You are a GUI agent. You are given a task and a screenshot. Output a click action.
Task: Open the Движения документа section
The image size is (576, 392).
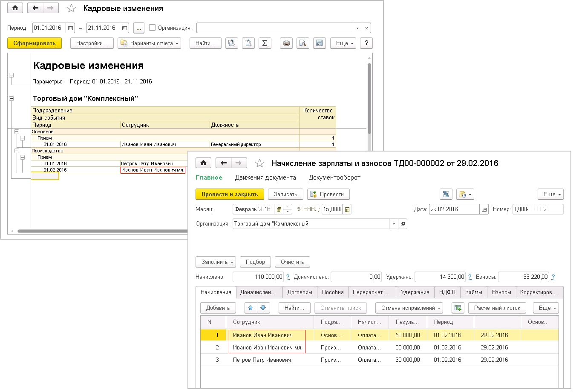point(265,177)
